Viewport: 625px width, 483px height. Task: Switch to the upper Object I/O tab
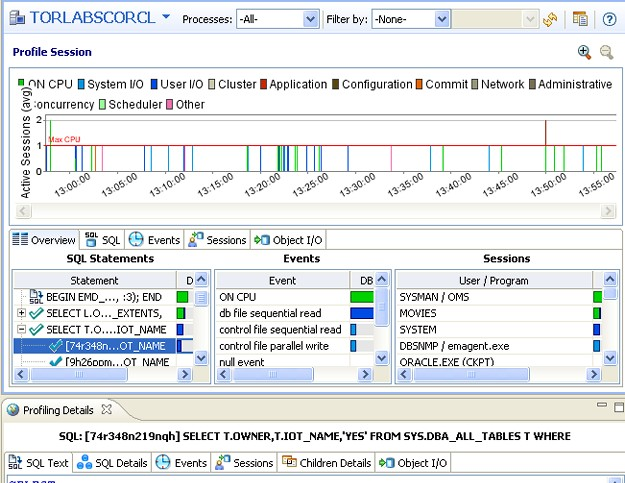point(288,240)
